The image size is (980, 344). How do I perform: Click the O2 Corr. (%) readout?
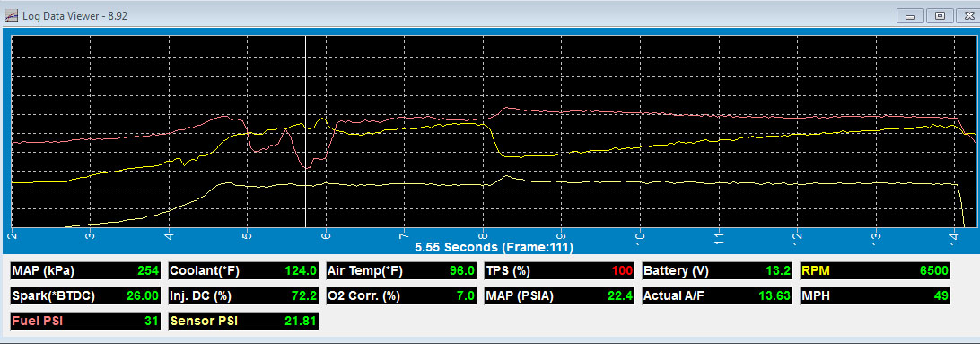point(401,295)
